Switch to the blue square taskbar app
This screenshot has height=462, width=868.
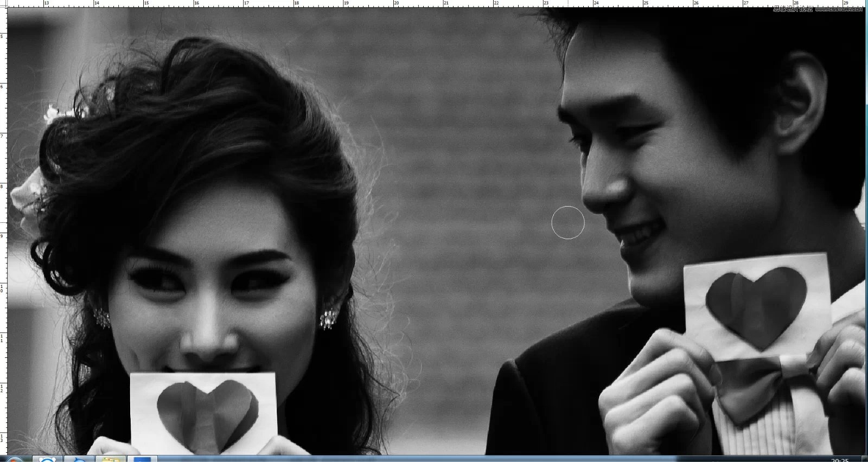tap(142, 459)
